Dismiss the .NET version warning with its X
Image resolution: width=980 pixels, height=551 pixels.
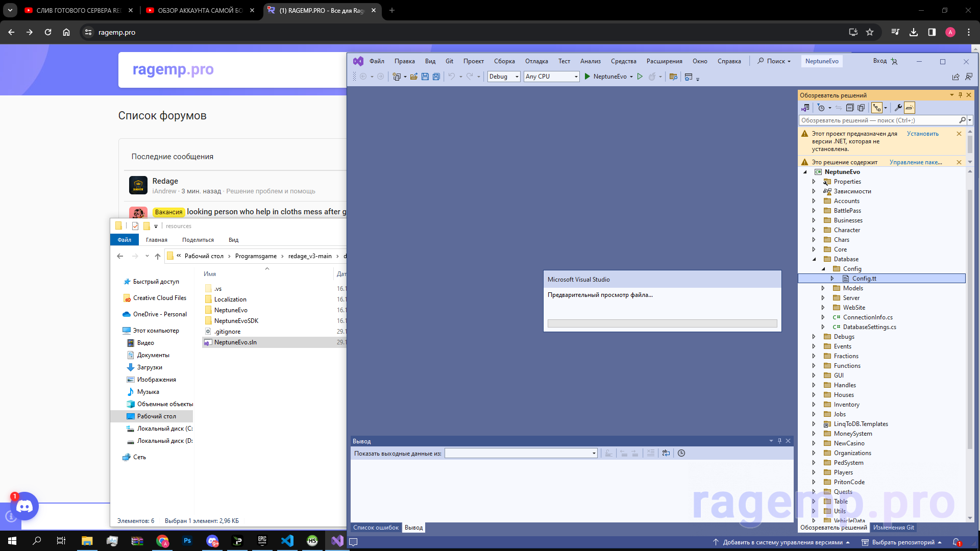coord(959,134)
